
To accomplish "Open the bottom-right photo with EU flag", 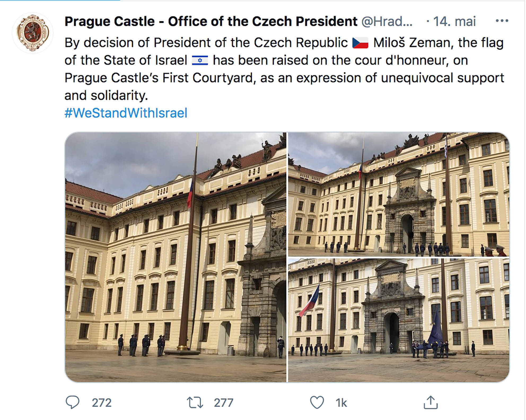I will (399, 320).
